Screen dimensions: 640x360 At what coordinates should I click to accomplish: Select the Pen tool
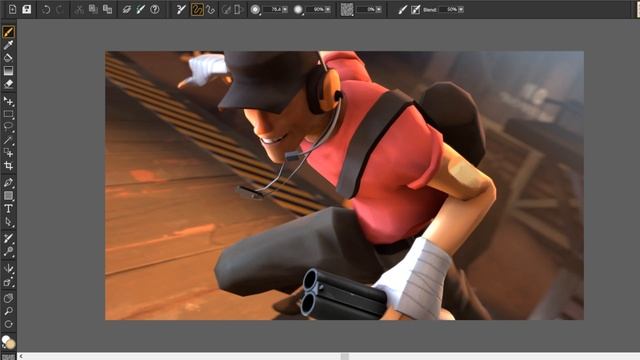coord(8,183)
